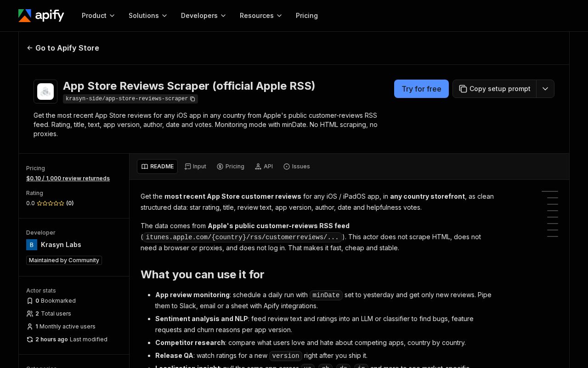This screenshot has height=368, width=588.
Task: Open the Issues tab
Action: (297, 167)
